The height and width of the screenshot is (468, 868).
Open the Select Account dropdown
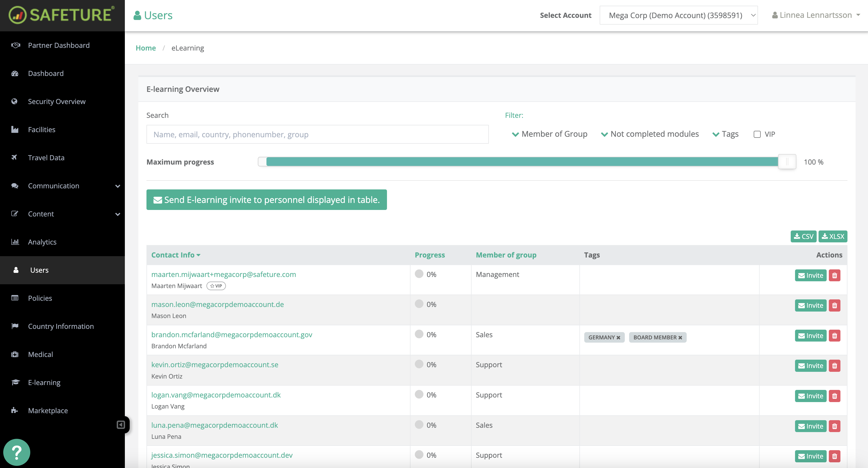coord(678,15)
